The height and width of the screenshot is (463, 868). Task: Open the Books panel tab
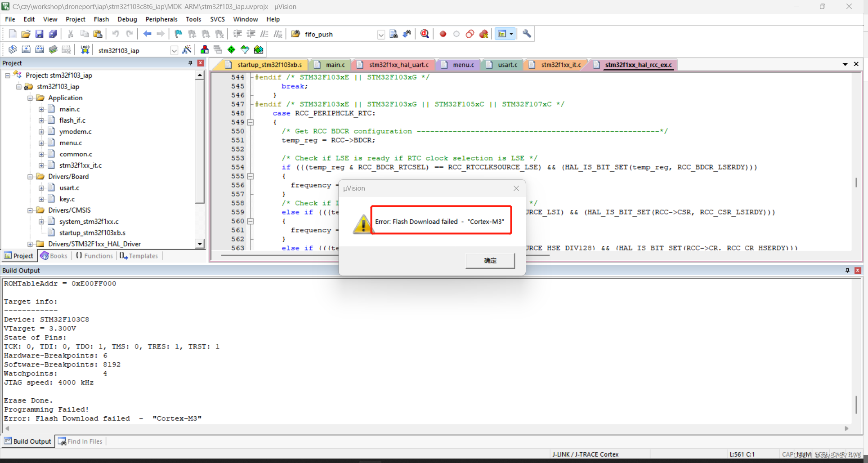point(54,256)
